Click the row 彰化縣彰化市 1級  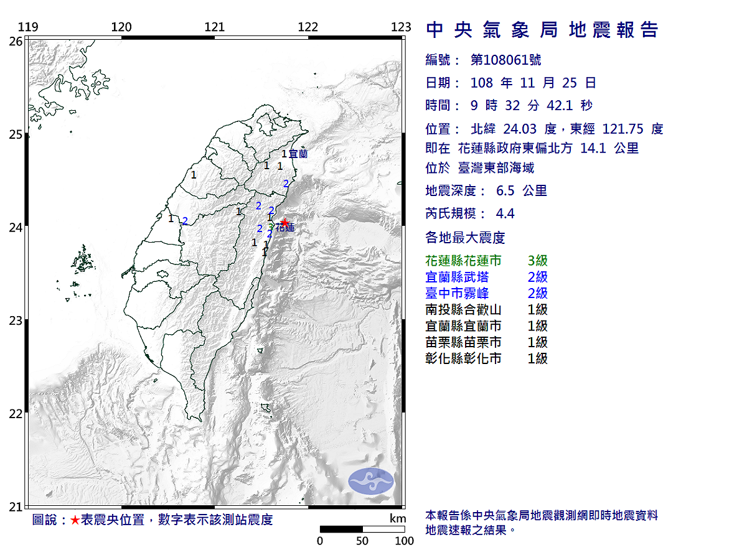pos(487,358)
